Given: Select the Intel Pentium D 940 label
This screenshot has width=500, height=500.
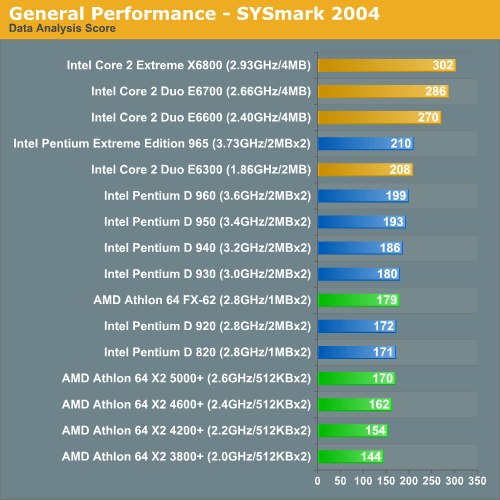Looking at the screenshot, I should 207,248.
